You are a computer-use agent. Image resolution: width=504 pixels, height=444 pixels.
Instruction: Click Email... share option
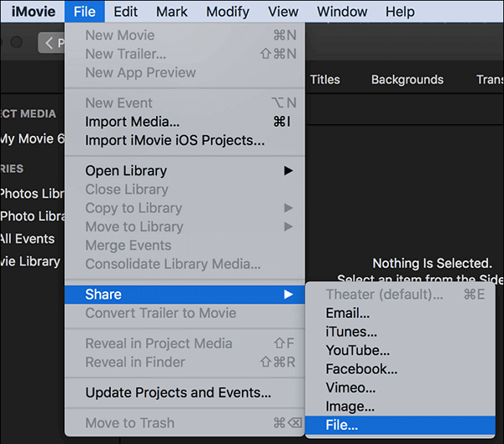[348, 313]
